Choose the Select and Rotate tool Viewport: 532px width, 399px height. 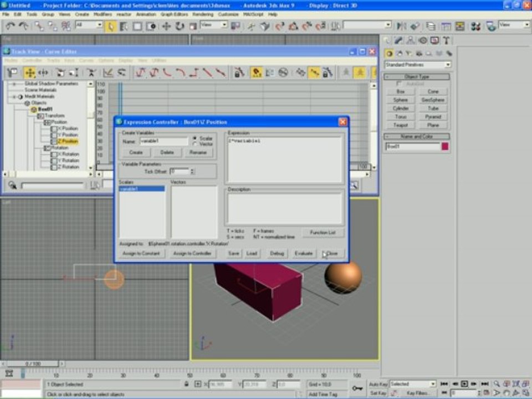point(180,26)
